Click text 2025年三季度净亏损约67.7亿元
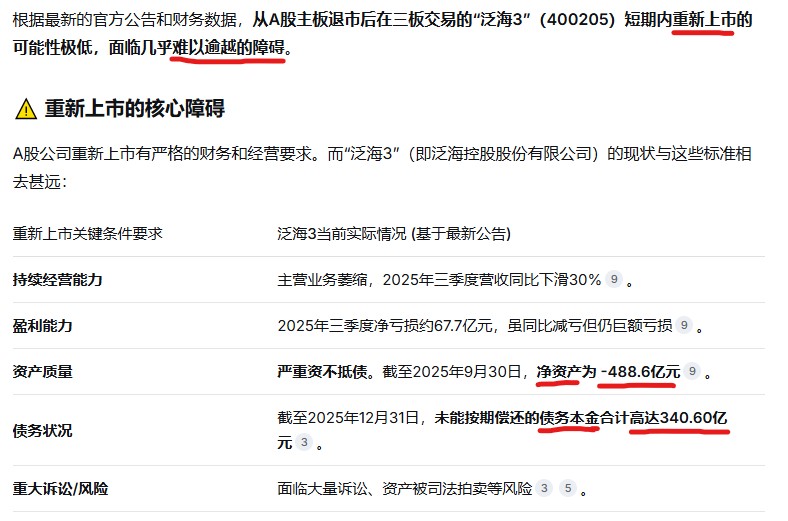The width and height of the screenshot is (788, 521). click(x=385, y=326)
